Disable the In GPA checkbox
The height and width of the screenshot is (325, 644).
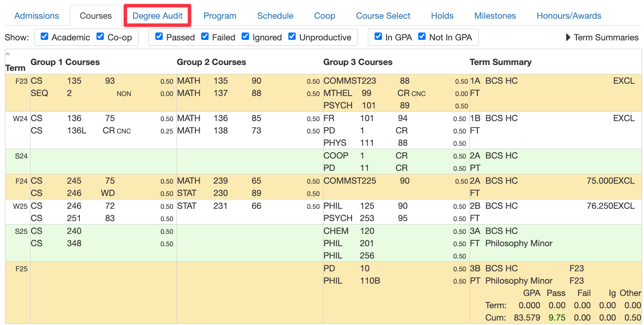378,37
